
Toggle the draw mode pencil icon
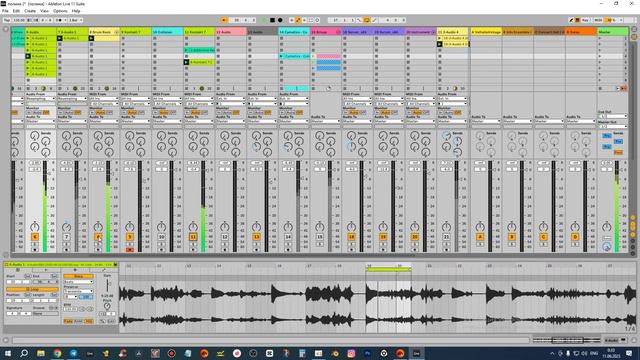571,20
